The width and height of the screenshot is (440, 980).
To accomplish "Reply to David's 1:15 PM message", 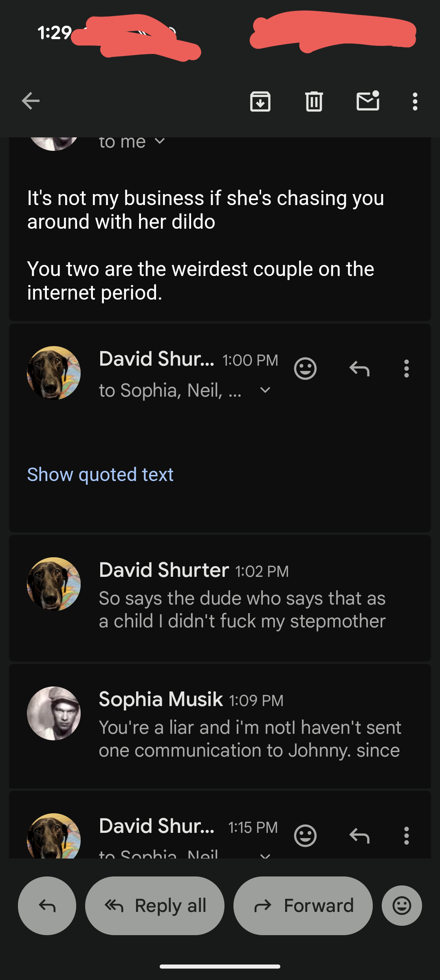I will click(359, 836).
